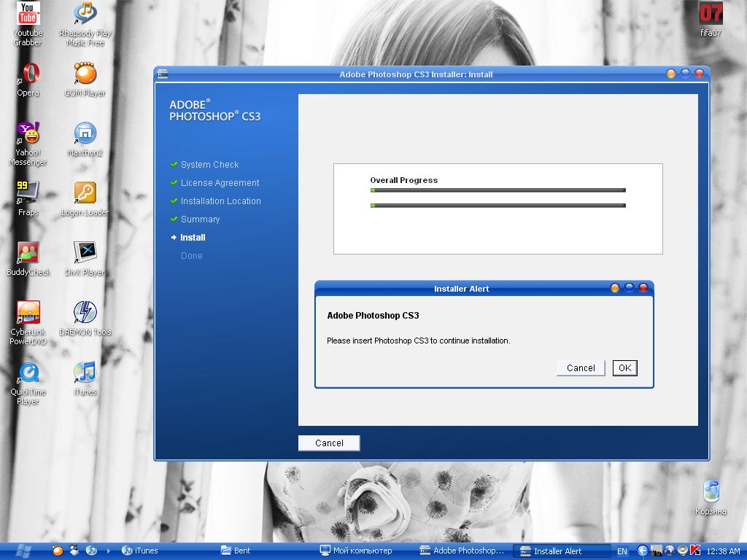Screen dimensions: 747x560
Task: Click the taskbar clock showing 12:38 AM
Action: coord(723,551)
